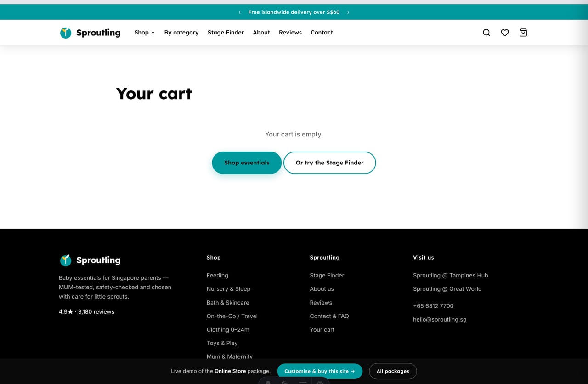The width and height of the screenshot is (588, 384).
Task: Open the About us footer link
Action: [322, 289]
